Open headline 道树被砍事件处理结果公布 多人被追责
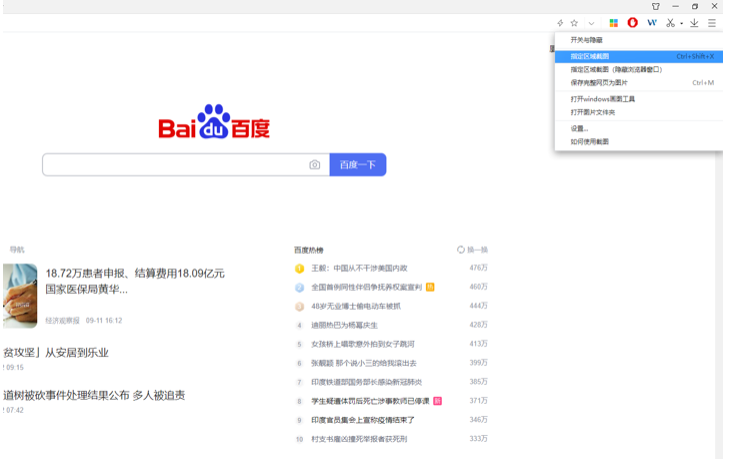Viewport: 730px width, 462px height. pyautogui.click(x=94, y=395)
